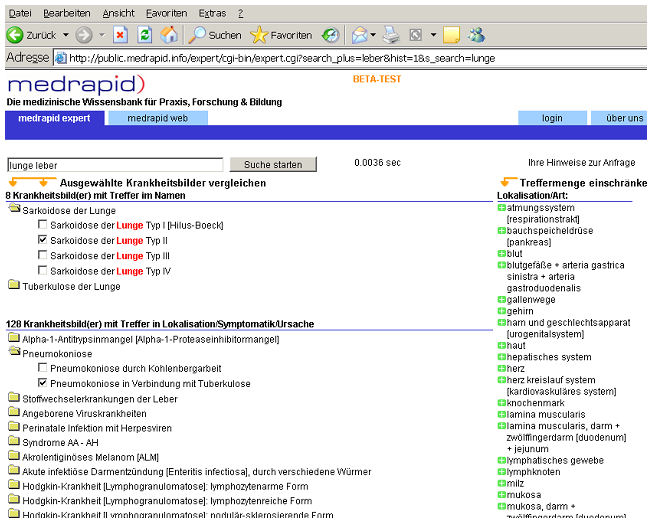The height and width of the screenshot is (524, 652).
Task: Check Pneumokoniose durch Kohlenbergarbeit checkbox
Action: click(x=42, y=367)
